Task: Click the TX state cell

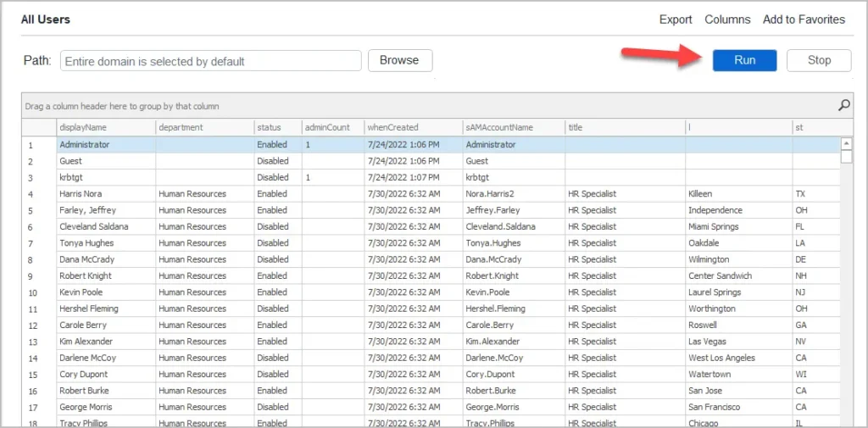Action: point(816,194)
